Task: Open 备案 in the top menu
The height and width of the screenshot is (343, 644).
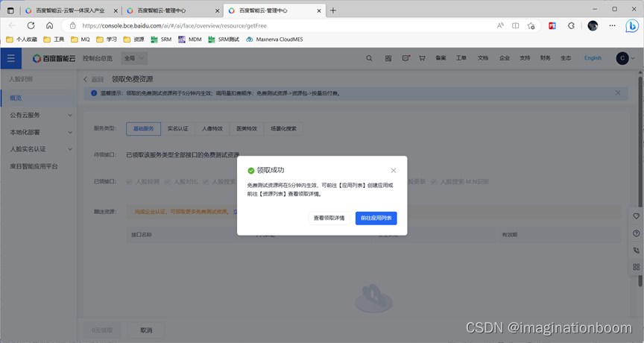Action: pos(441,58)
